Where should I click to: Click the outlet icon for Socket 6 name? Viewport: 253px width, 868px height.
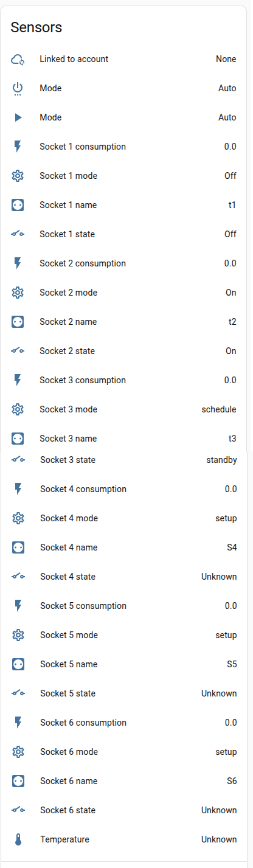[x=18, y=781]
